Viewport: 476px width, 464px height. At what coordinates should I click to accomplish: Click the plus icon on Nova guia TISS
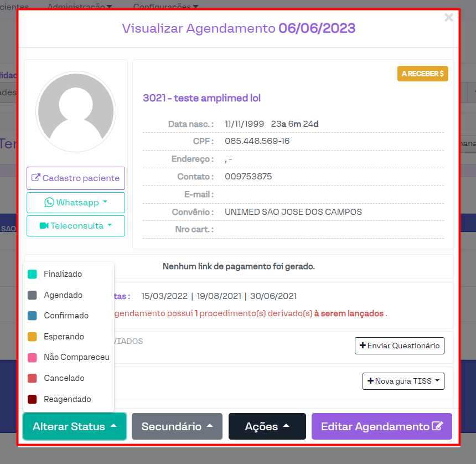click(370, 381)
